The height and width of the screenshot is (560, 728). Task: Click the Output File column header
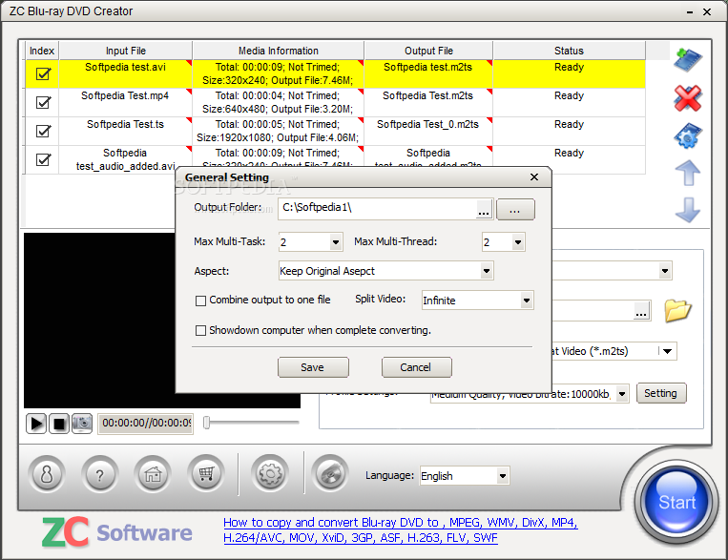click(x=428, y=51)
